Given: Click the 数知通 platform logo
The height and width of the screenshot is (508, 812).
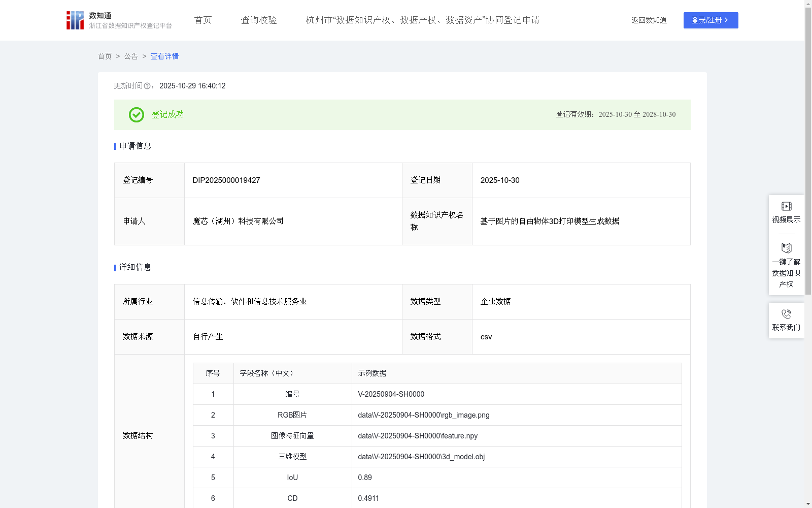Looking at the screenshot, I should pyautogui.click(x=75, y=20).
